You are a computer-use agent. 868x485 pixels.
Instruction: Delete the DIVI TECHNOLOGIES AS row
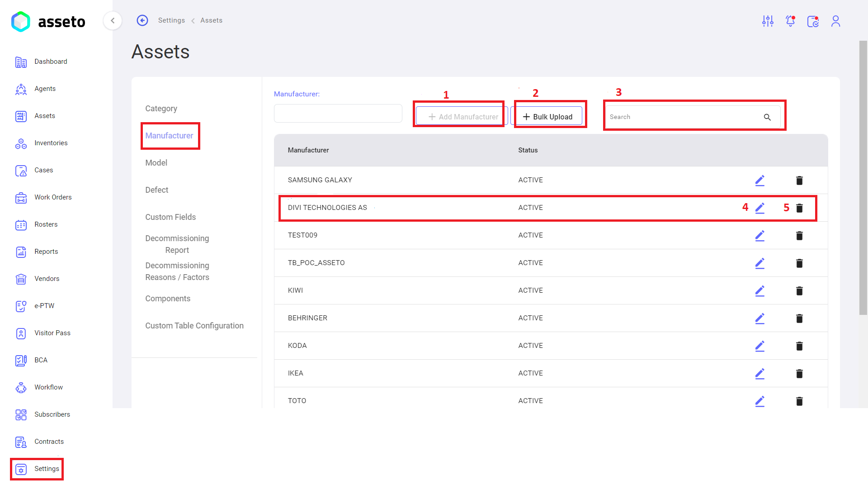coord(799,208)
